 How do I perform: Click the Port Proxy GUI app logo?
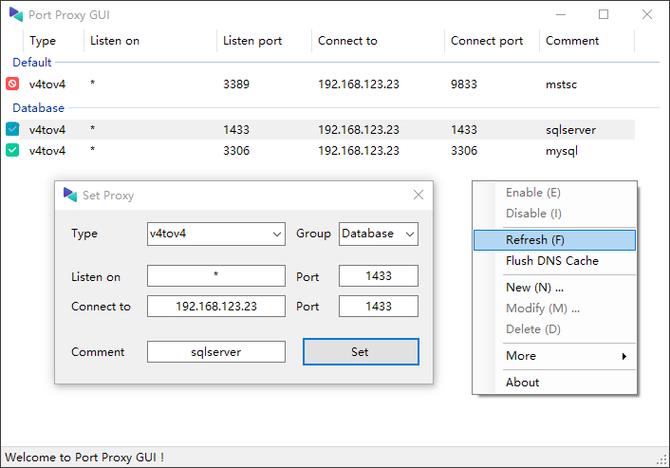(x=16, y=15)
